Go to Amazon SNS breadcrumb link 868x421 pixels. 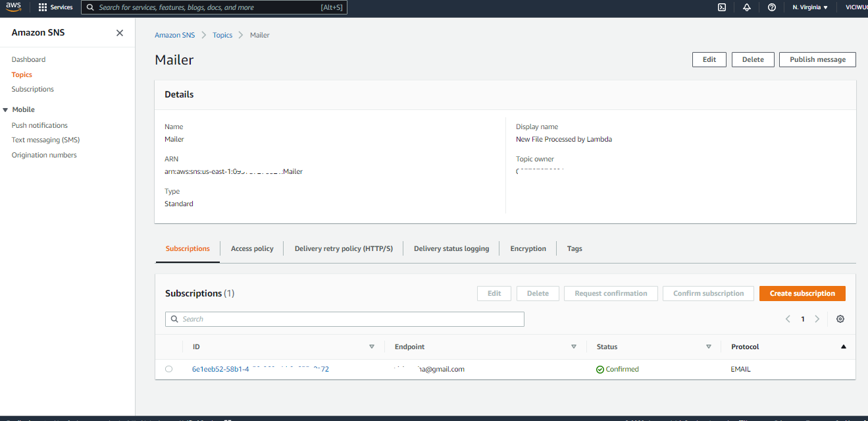176,35
